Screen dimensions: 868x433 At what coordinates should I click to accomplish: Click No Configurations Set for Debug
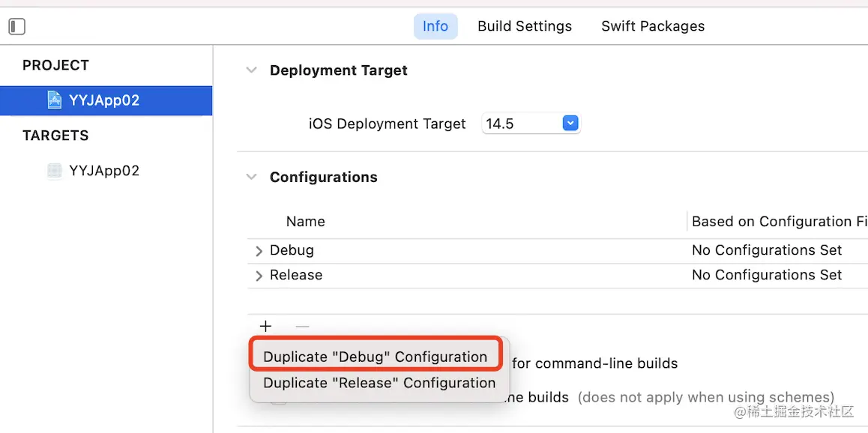pos(767,250)
